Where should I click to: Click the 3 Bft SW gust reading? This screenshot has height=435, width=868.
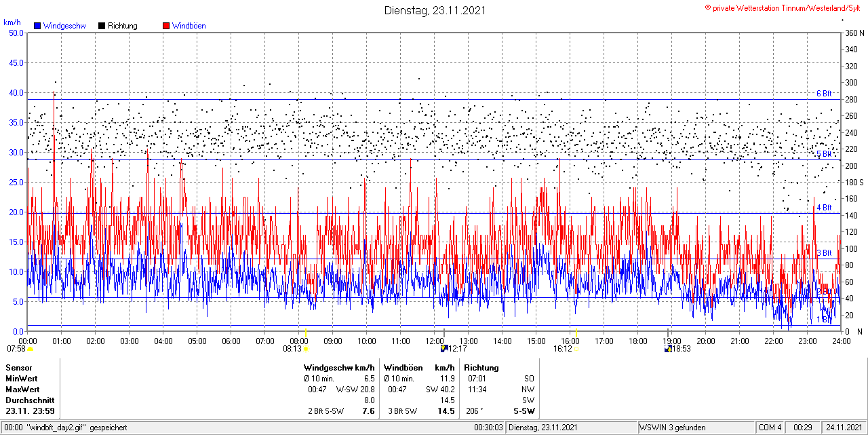403,411
